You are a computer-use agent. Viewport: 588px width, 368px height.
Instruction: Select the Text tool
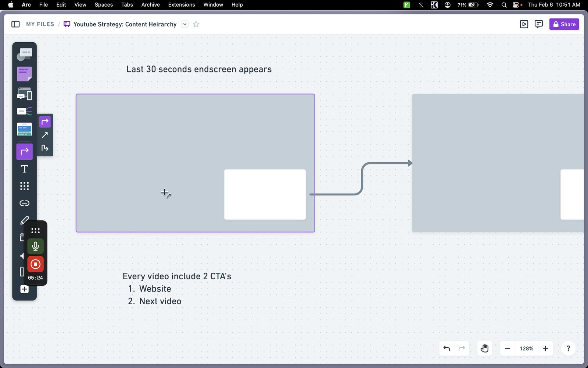tap(24, 169)
